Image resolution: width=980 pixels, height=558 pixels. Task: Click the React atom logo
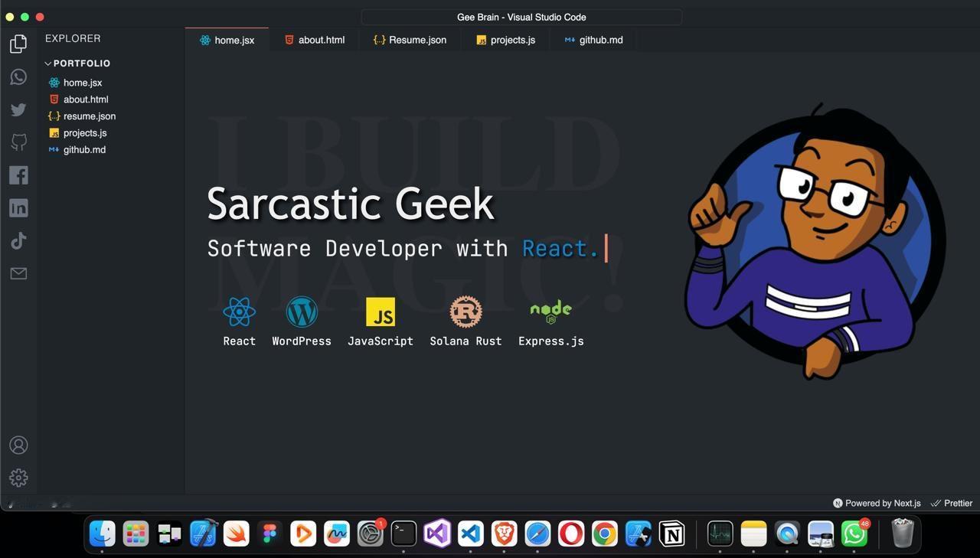coord(239,312)
